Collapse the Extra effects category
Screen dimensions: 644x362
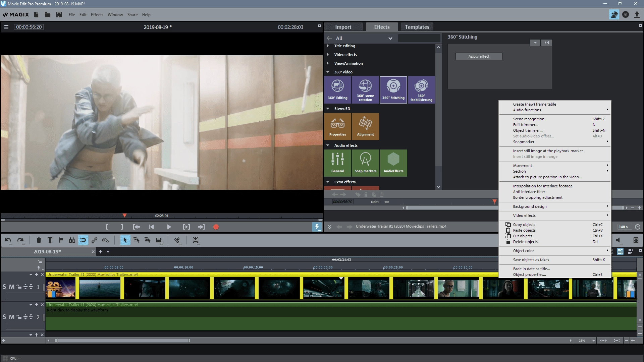pyautogui.click(x=328, y=182)
